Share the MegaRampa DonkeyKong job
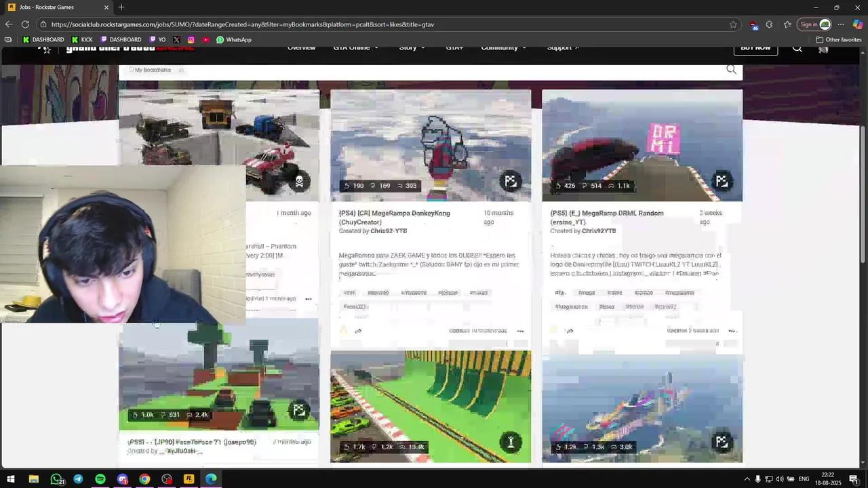 click(x=358, y=331)
